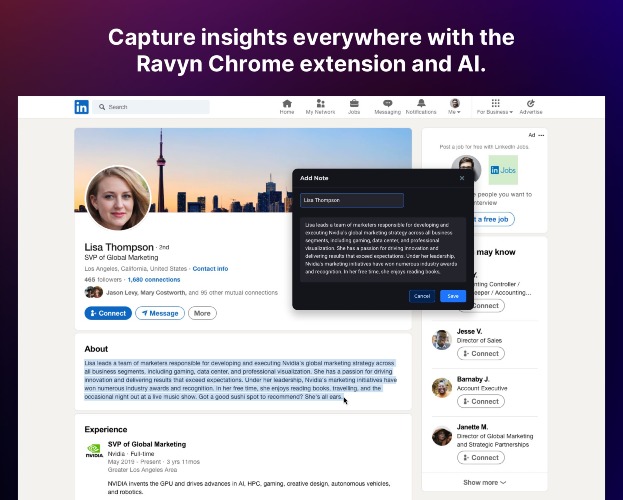Screen dimensions: 623x500
Task: Open the More options button
Action: click(202, 313)
